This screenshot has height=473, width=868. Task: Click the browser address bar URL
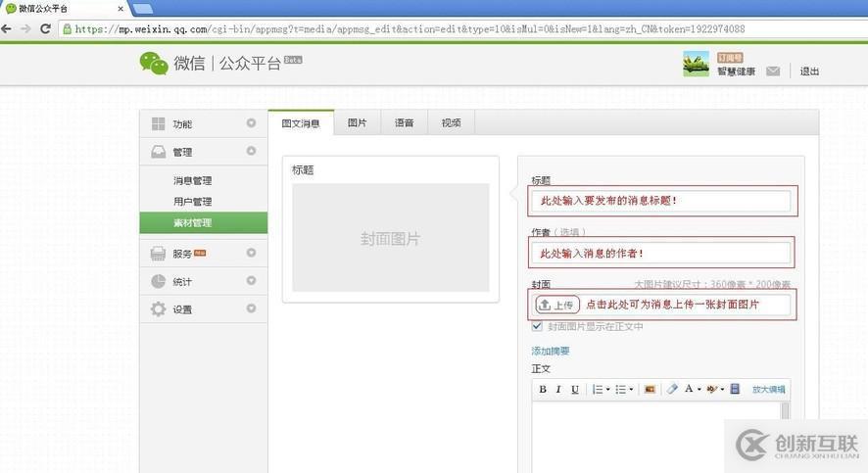(410, 28)
